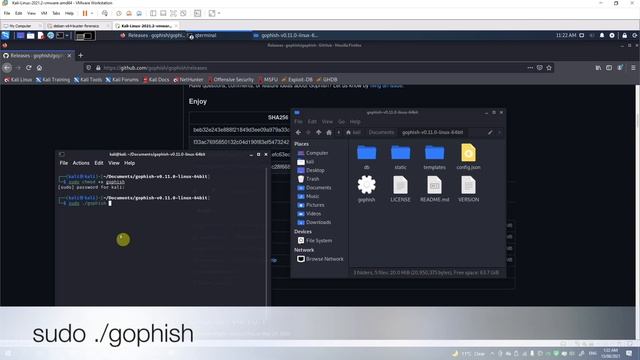Open Exploit-DB bookmark
Screen dimensions: 640x360
click(297, 80)
